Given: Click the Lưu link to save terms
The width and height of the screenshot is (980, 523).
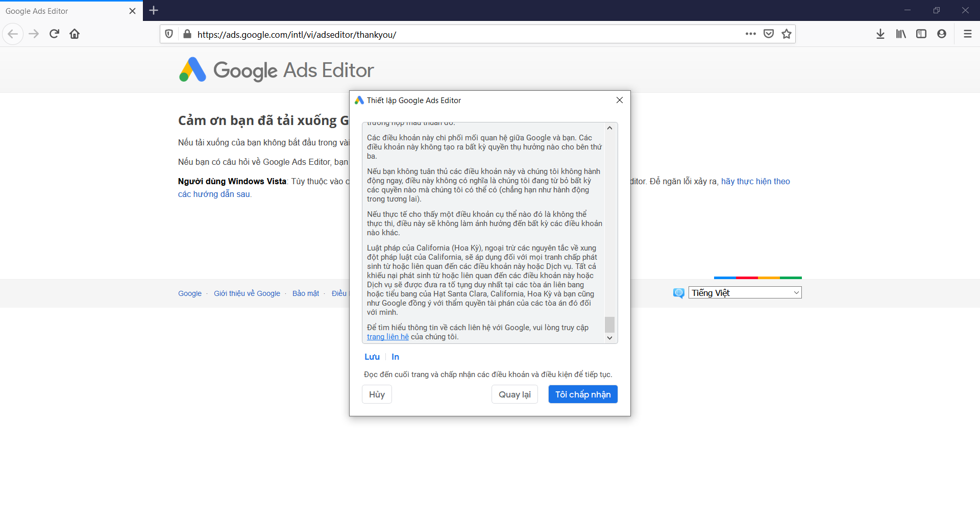Looking at the screenshot, I should tap(372, 357).
